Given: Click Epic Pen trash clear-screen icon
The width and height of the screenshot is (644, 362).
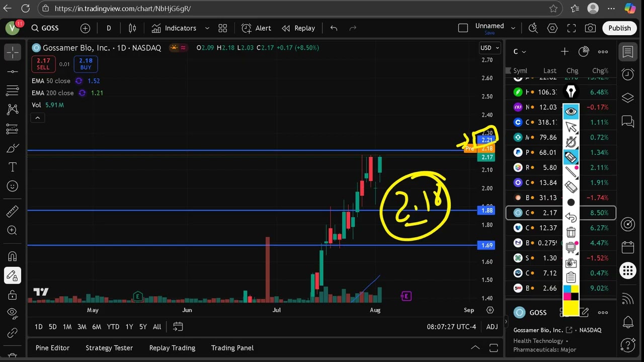Looking at the screenshot, I should [571, 232].
